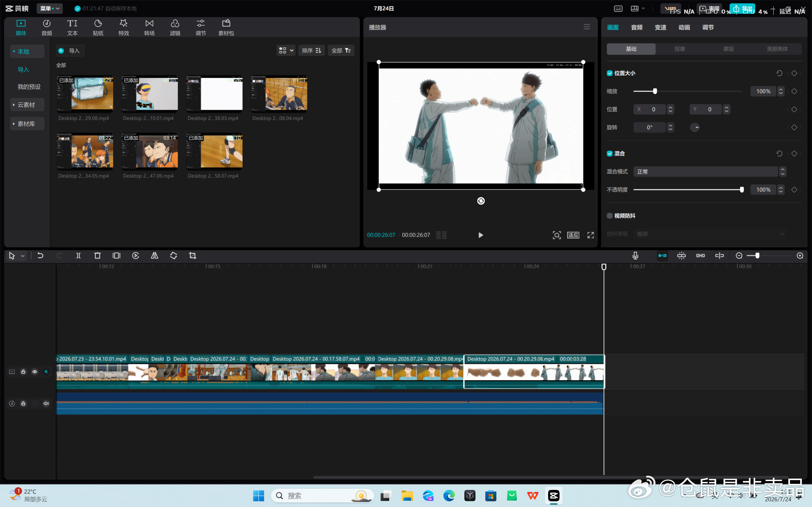Hide the video track with eye icon

pos(35,371)
